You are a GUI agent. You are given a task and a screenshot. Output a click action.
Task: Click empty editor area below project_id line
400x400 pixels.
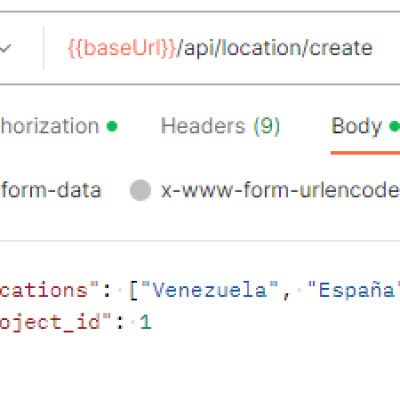(x=200, y=367)
